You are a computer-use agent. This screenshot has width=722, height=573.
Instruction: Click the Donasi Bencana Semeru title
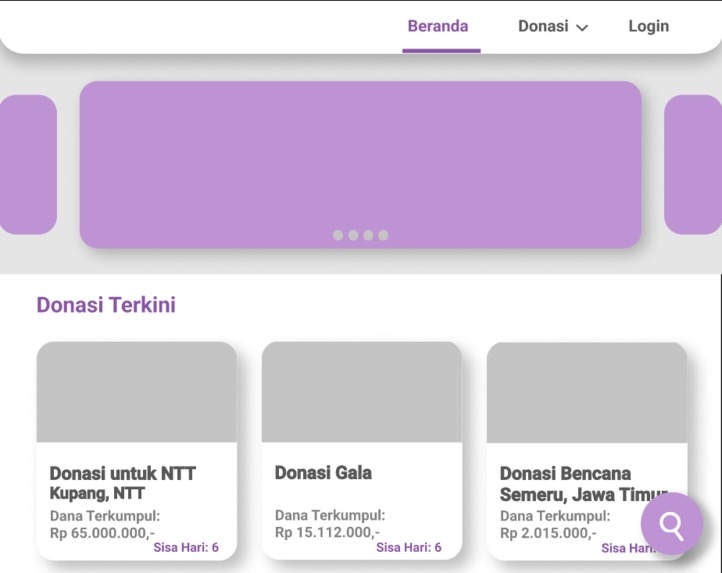click(584, 484)
